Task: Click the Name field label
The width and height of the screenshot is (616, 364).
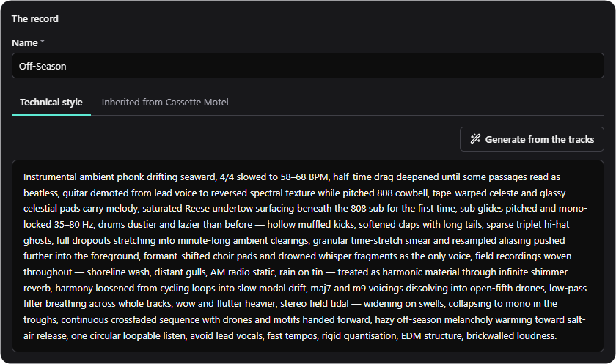Action: pyautogui.click(x=24, y=42)
